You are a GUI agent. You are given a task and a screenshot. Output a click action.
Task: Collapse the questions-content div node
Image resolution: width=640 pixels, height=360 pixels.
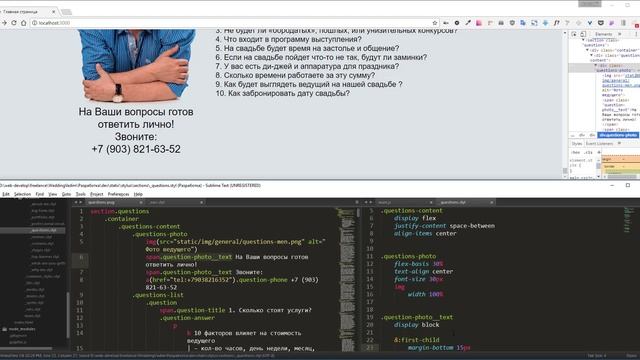(591, 55)
